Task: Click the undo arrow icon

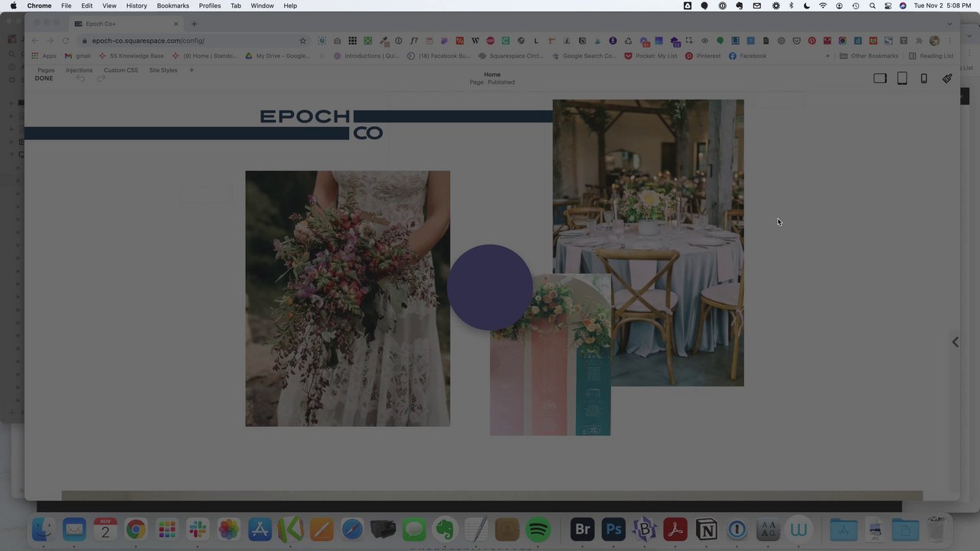Action: pos(80,79)
